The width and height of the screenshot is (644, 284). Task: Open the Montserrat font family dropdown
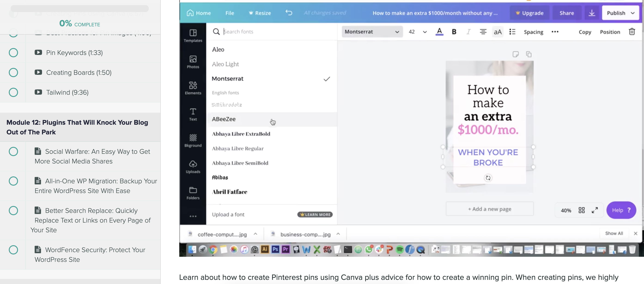372,32
